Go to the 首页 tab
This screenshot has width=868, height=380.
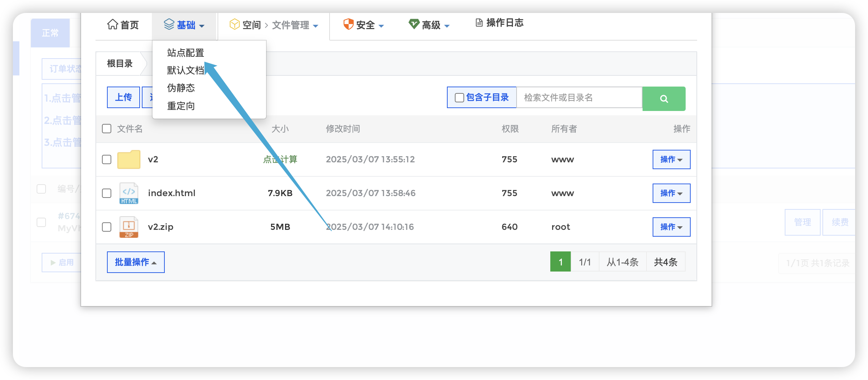[123, 25]
